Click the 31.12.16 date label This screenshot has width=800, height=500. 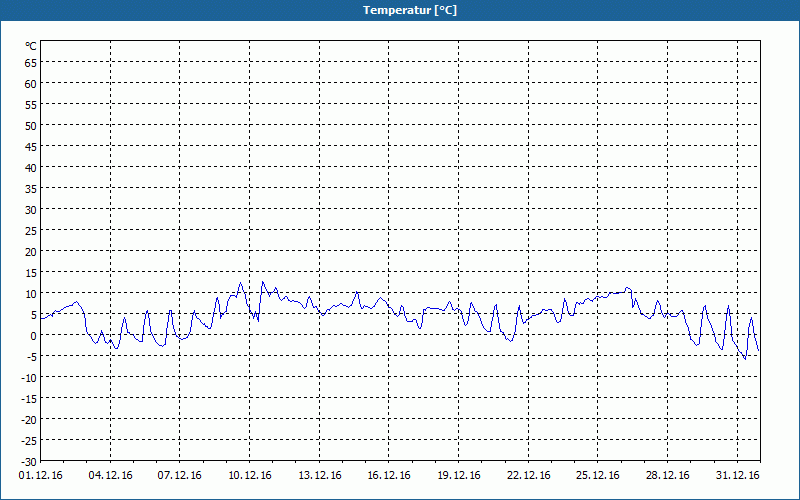(x=737, y=475)
